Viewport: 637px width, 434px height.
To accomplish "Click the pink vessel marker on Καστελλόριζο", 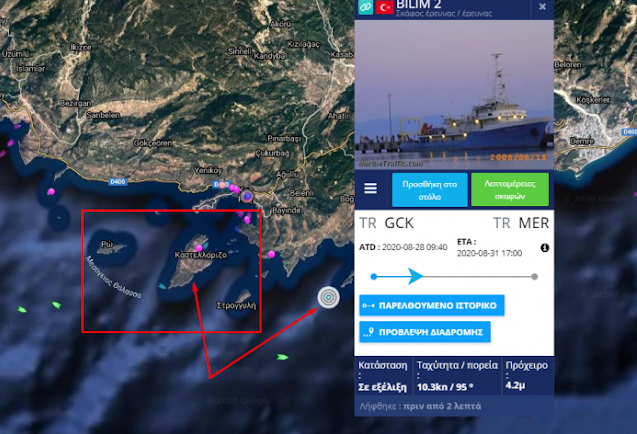I will pos(199,248).
